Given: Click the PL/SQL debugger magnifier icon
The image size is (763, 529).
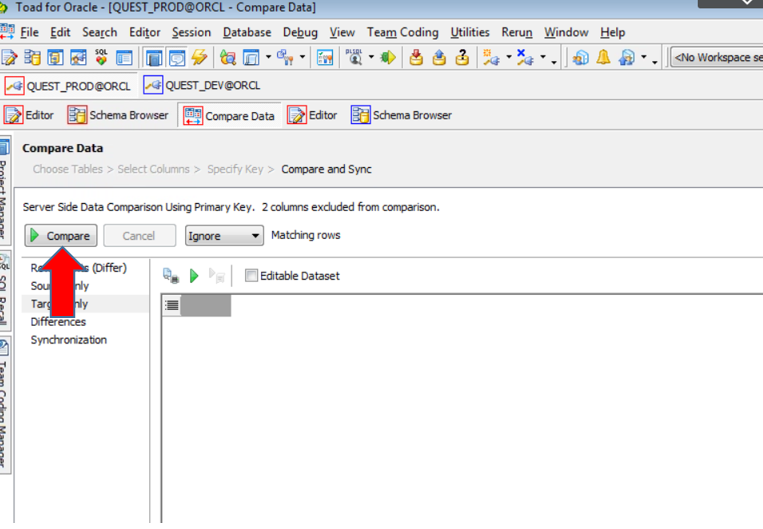Looking at the screenshot, I should click(354, 57).
